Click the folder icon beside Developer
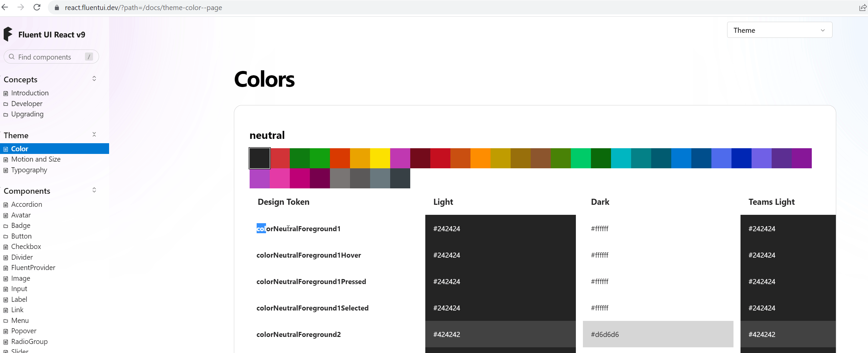 click(5, 104)
